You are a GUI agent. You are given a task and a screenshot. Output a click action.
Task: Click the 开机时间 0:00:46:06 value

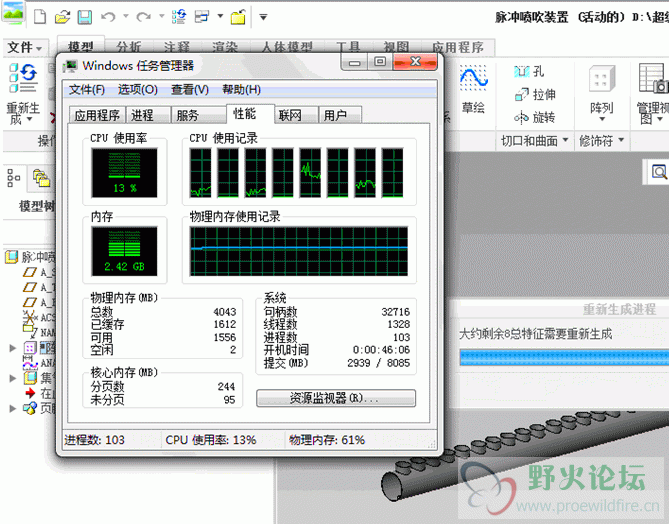381,350
